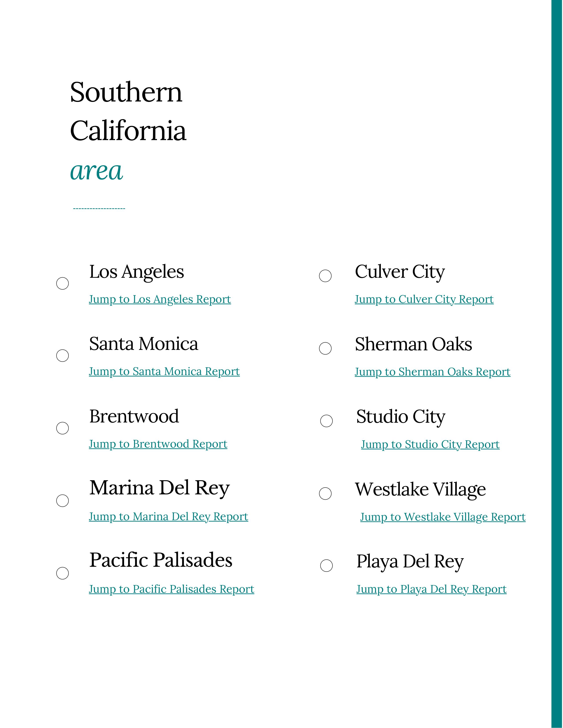Select the Pacific Palisades radio button

point(62,573)
